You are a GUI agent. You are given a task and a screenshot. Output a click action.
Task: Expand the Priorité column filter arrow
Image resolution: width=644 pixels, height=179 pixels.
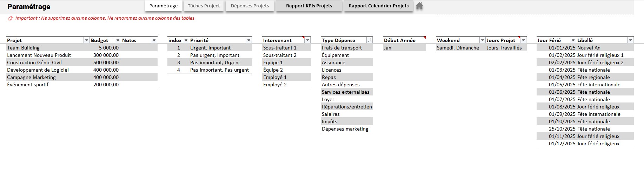(x=248, y=40)
